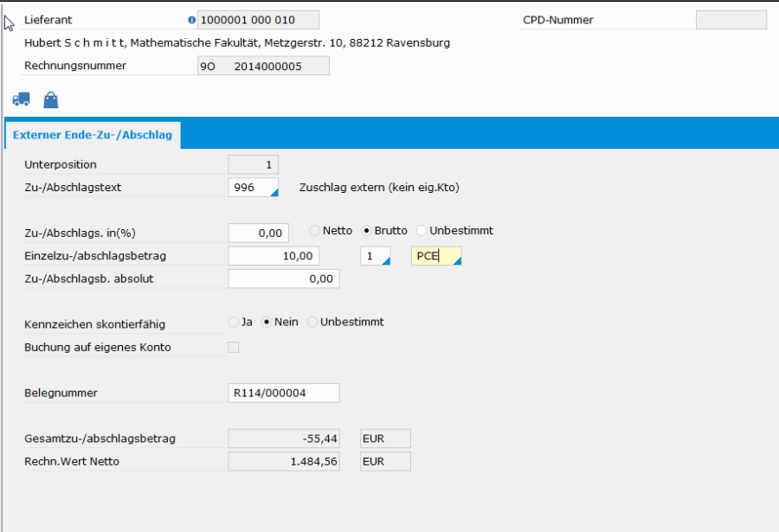Image resolution: width=779 pixels, height=532 pixels.
Task: Open value help of the PCE unit field
Action: [x=457, y=260]
